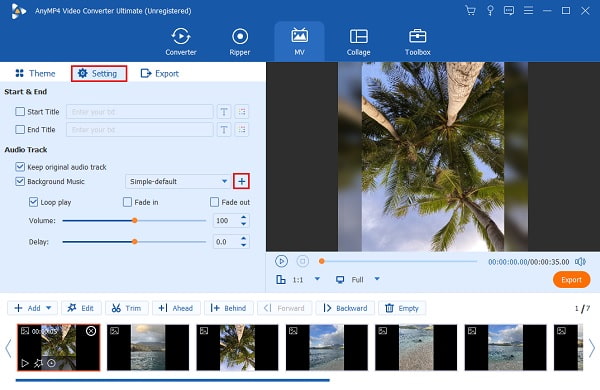Select the second clip ocean thumbnail

pyautogui.click(x=148, y=348)
